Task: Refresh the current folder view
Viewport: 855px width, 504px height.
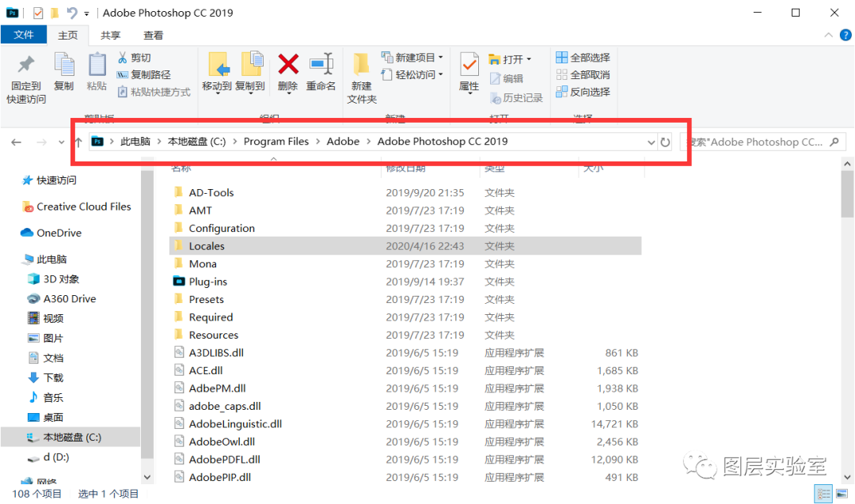Action: [665, 142]
